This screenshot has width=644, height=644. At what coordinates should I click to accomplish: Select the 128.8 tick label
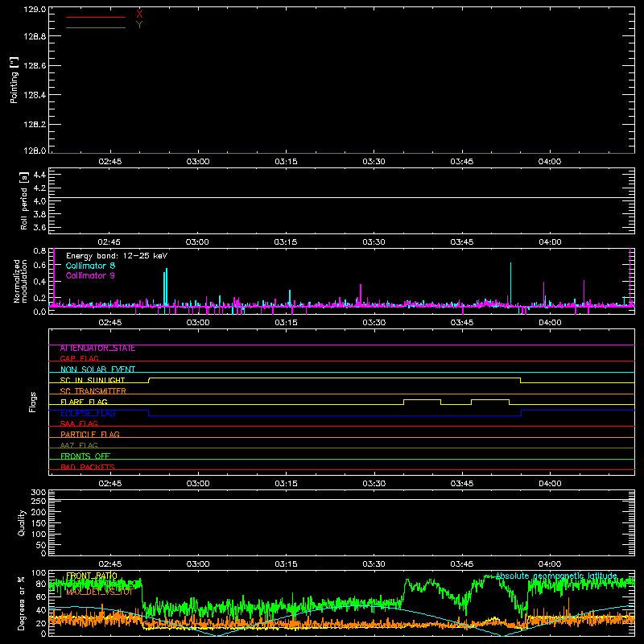pyautogui.click(x=35, y=36)
